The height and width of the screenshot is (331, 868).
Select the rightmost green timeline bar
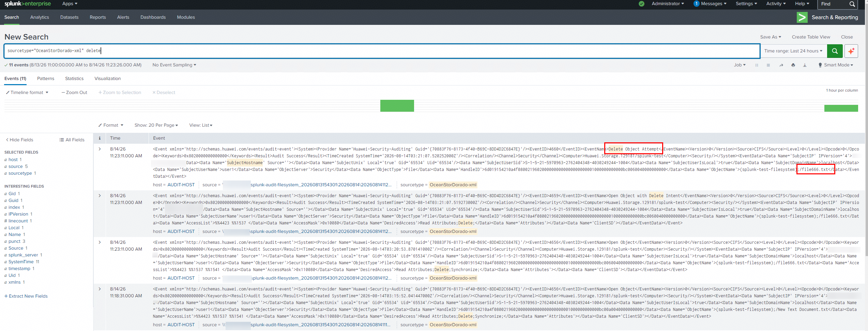point(841,108)
